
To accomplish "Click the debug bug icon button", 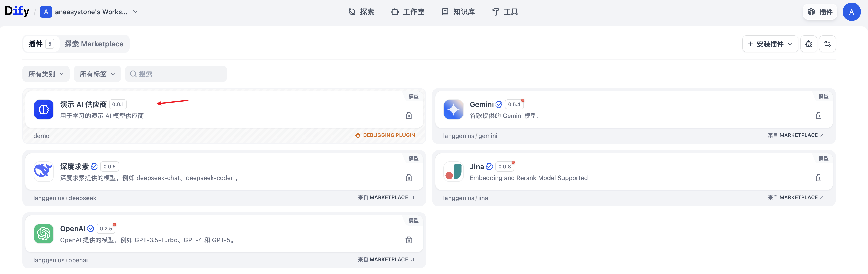I will (x=808, y=44).
